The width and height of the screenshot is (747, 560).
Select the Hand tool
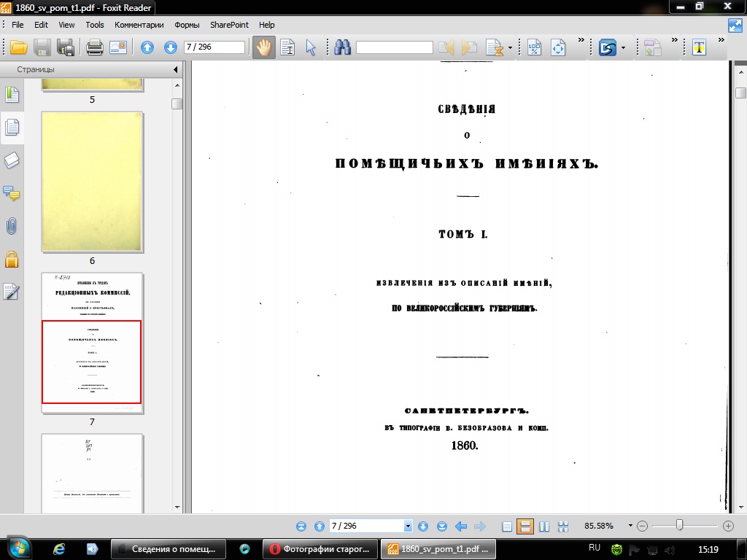[x=263, y=48]
